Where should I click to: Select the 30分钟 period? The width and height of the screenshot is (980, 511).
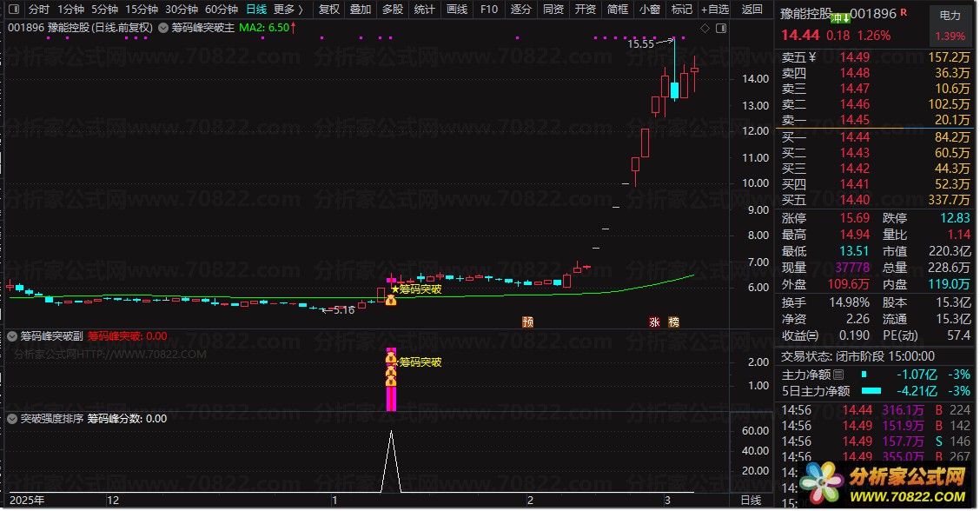(182, 10)
